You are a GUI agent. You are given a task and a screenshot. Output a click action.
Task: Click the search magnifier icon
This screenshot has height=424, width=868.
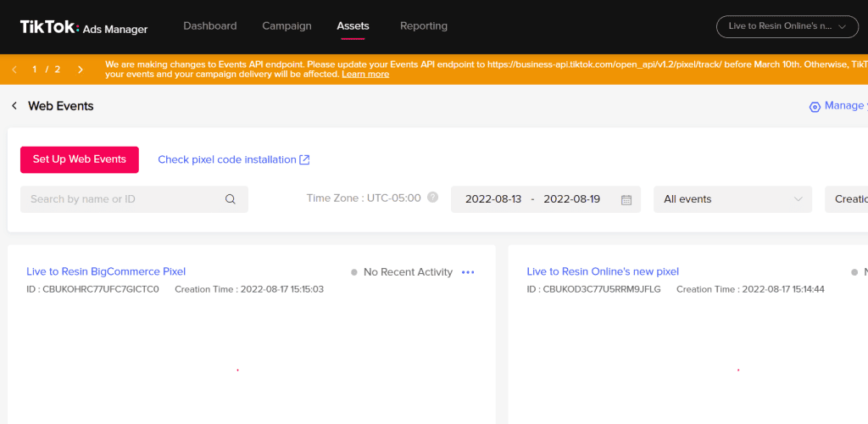tap(231, 199)
